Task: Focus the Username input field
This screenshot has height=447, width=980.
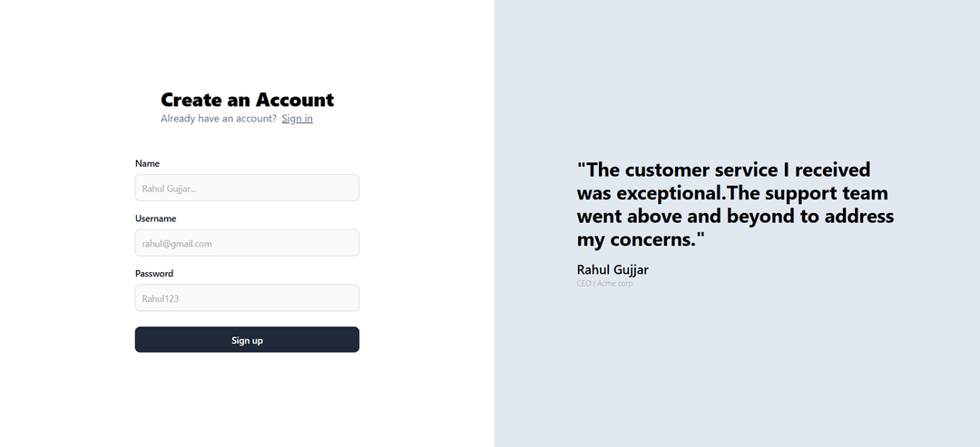Action: pyautogui.click(x=247, y=243)
